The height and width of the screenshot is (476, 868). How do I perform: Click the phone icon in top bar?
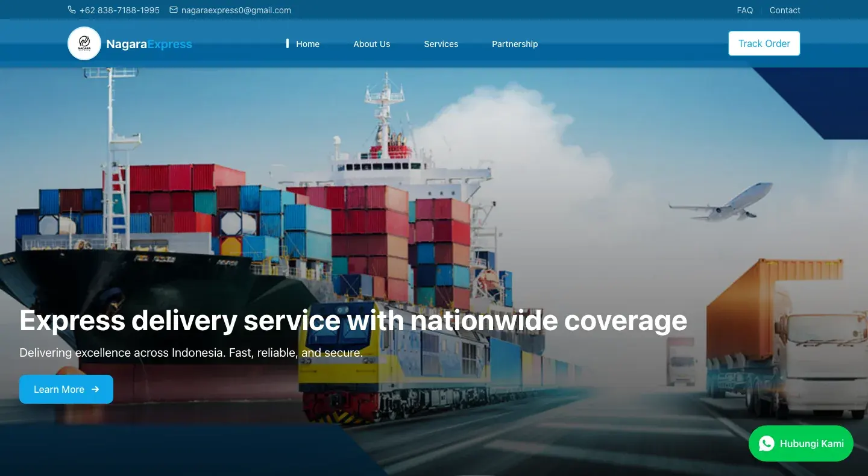click(72, 10)
